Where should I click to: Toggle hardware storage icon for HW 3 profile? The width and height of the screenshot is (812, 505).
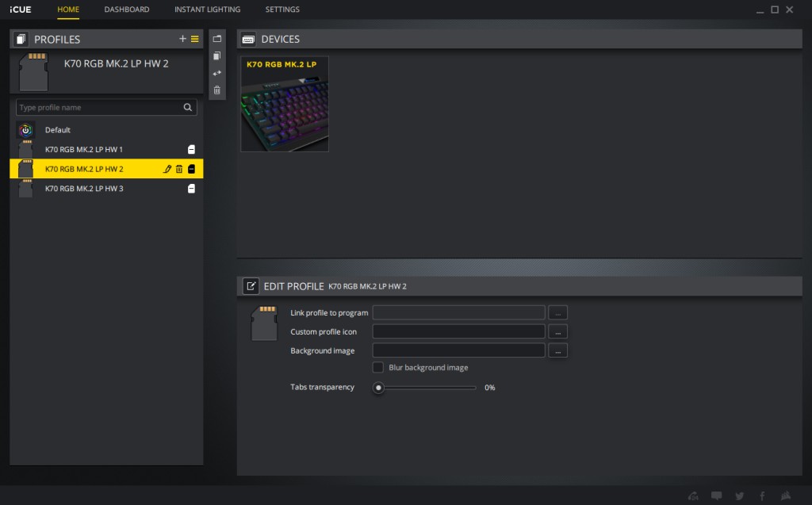pos(191,189)
